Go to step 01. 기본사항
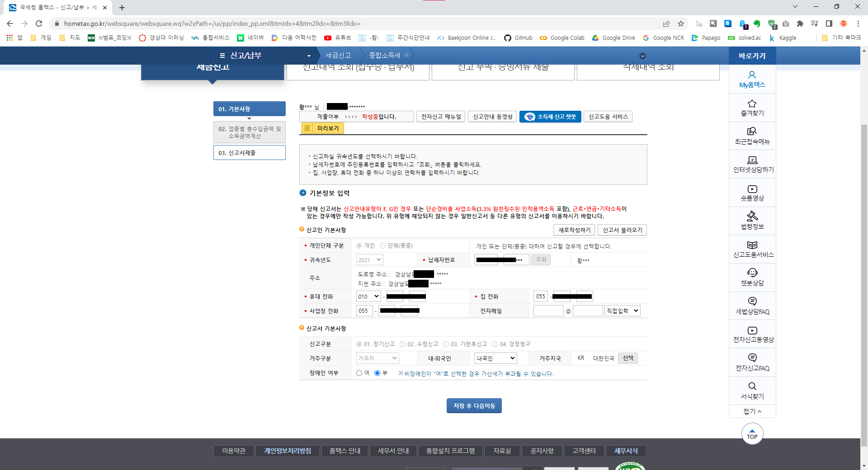The height and width of the screenshot is (470, 868). tap(250, 109)
